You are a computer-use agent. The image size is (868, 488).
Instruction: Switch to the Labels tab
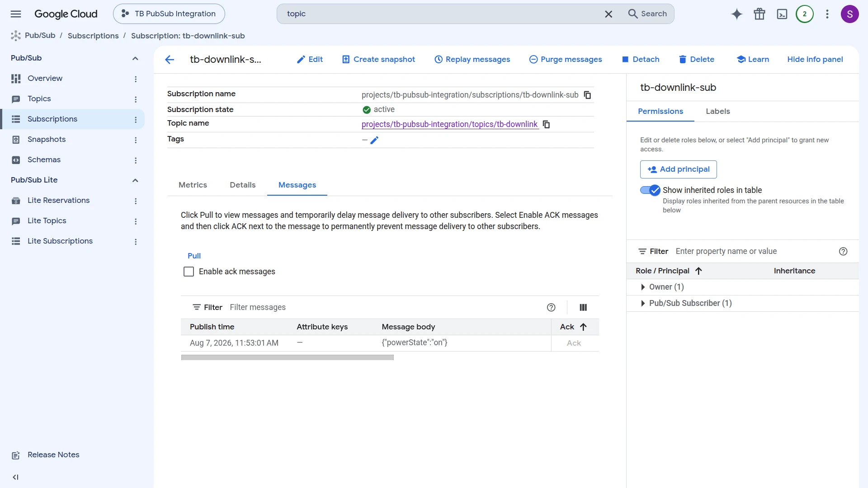tap(718, 111)
